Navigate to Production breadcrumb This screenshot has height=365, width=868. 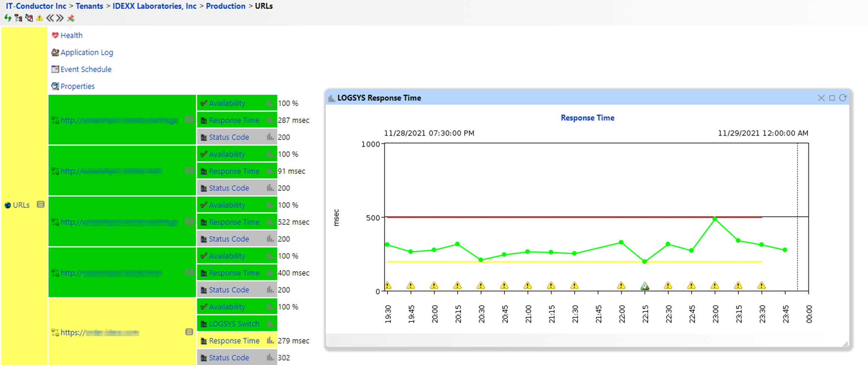click(226, 6)
